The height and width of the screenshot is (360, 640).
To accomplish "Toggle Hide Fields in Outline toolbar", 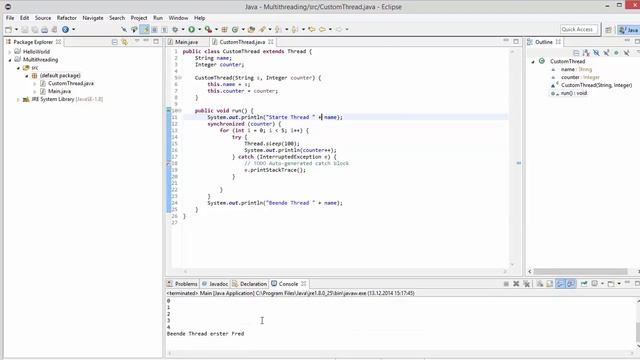I will pos(596,53).
